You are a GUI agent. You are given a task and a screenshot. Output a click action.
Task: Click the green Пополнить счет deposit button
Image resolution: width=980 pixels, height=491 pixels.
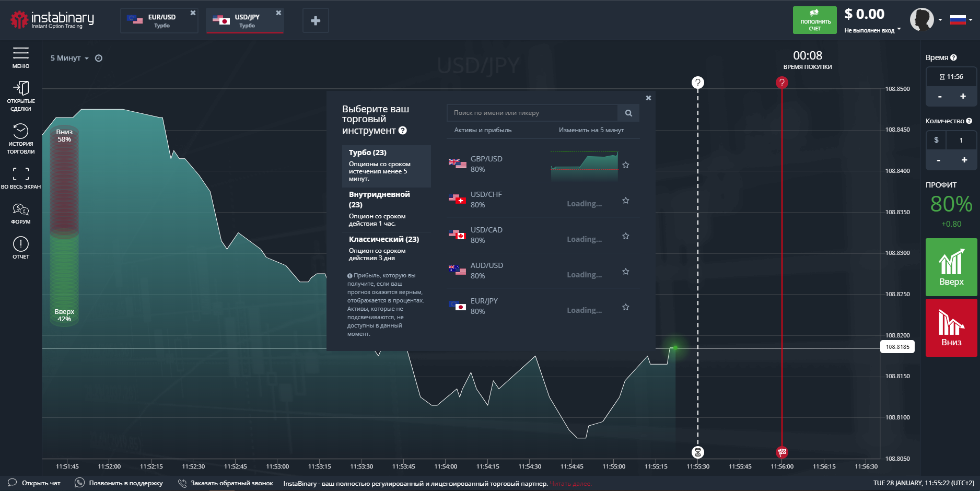pos(814,20)
